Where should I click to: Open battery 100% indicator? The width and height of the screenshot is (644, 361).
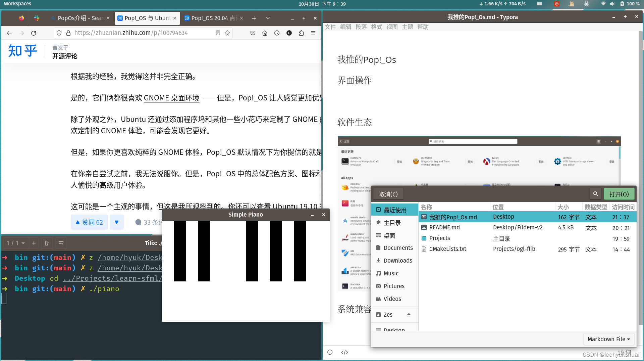(630, 4)
